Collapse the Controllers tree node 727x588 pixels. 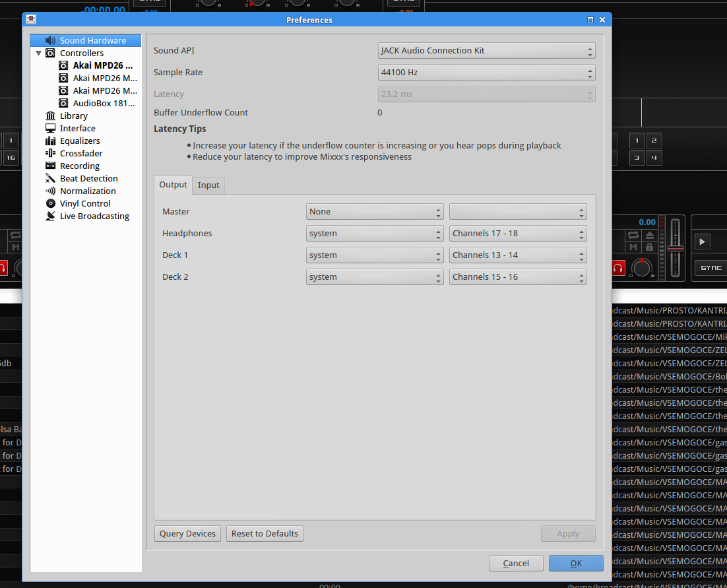point(39,53)
